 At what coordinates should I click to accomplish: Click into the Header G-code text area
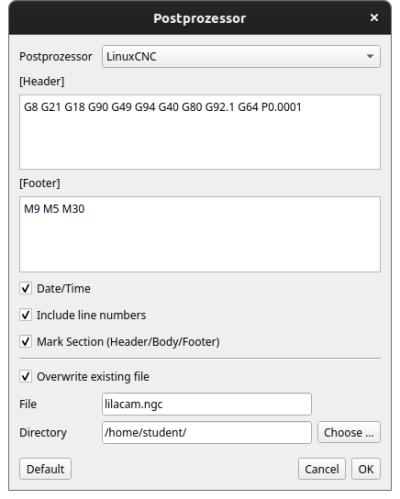[x=200, y=132]
